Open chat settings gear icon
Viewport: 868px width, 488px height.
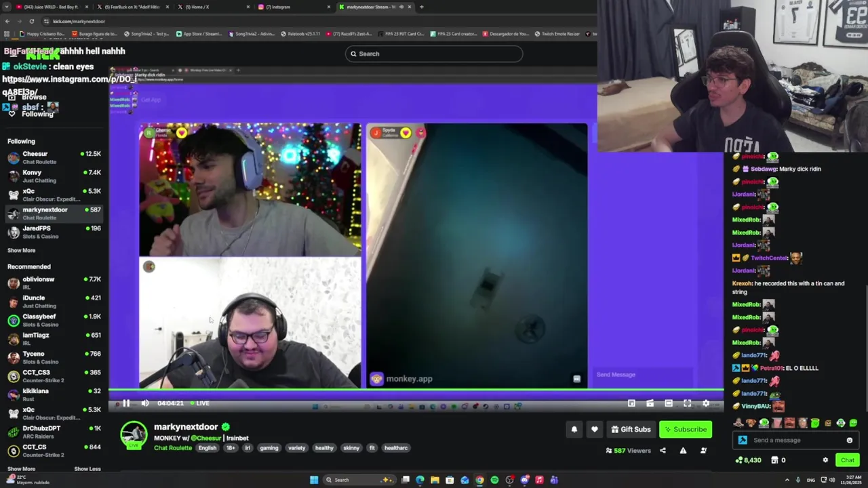pos(825,460)
